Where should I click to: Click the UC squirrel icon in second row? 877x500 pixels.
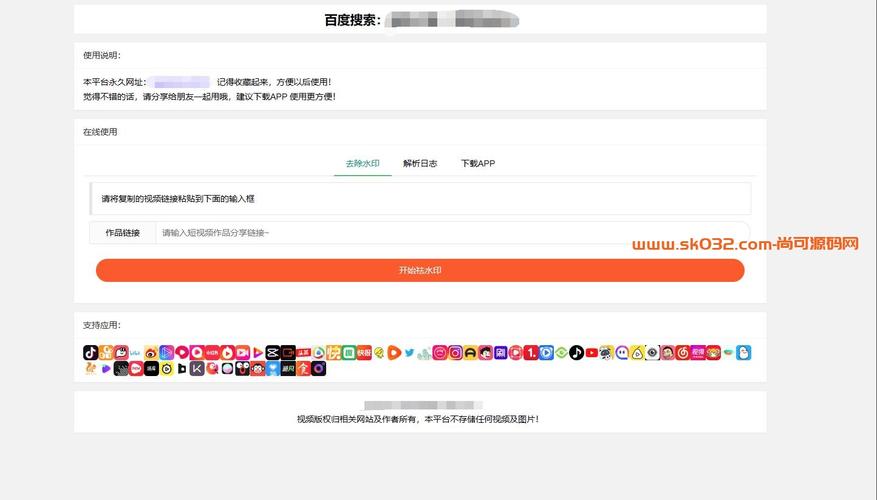91,369
